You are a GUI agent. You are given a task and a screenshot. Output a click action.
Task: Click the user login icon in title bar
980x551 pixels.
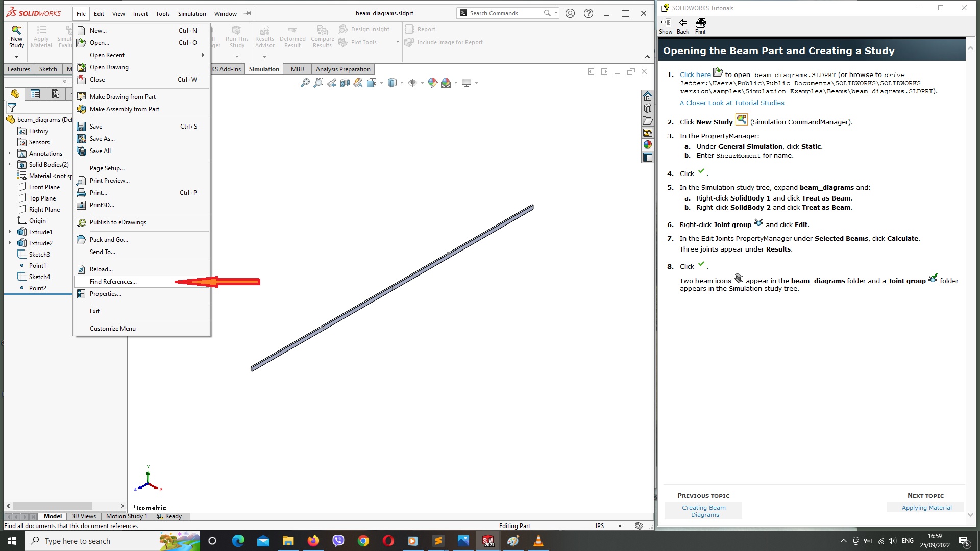click(570, 14)
